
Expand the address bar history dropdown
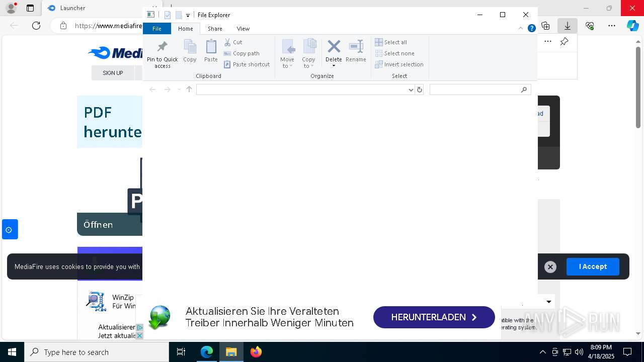tap(411, 89)
